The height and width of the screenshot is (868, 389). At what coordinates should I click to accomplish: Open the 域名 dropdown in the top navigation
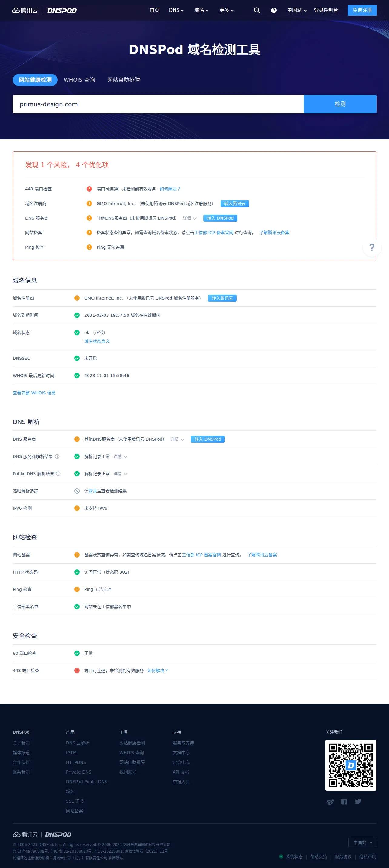[201, 10]
